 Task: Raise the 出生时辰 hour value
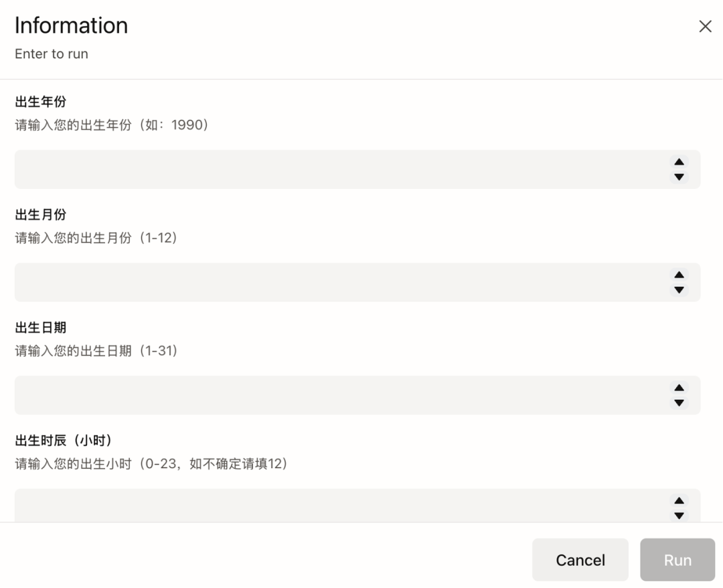click(x=679, y=501)
